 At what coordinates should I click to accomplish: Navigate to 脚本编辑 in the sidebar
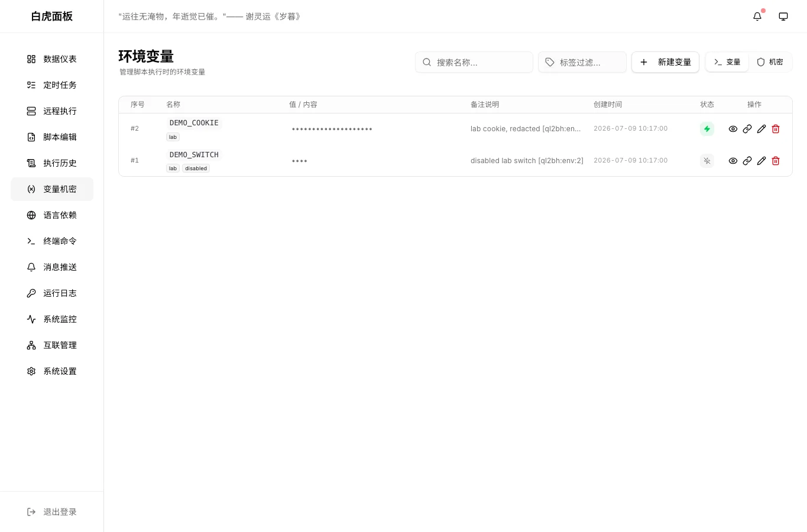52,137
